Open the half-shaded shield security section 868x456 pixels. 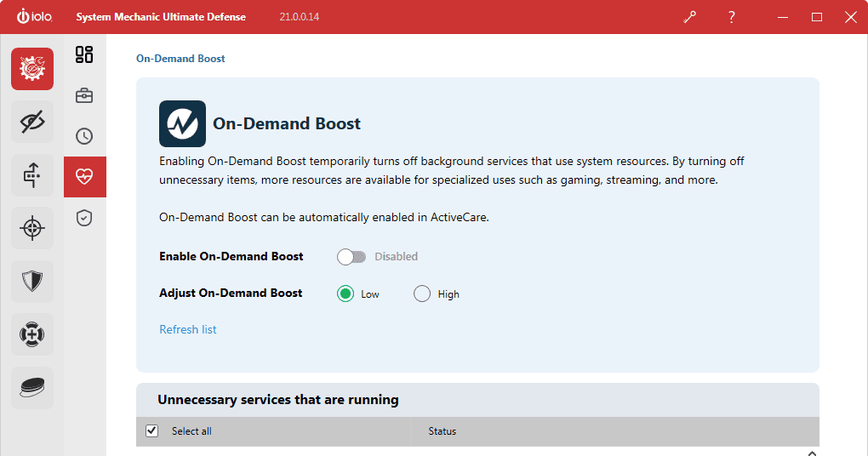tap(32, 281)
